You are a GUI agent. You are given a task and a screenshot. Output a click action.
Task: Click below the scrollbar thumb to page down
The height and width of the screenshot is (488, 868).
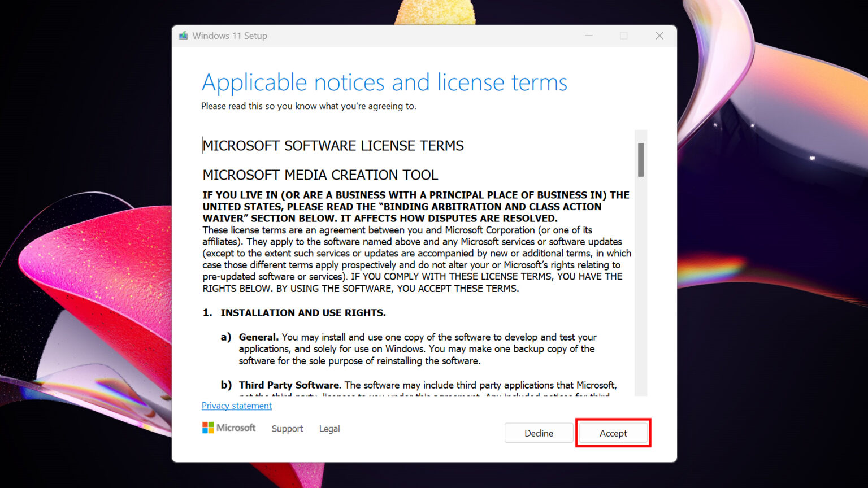[x=641, y=282]
